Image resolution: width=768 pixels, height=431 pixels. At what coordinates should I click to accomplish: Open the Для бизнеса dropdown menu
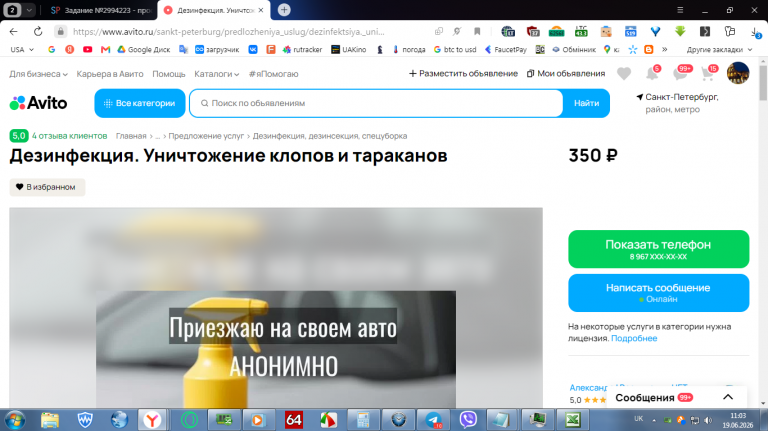pyautogui.click(x=38, y=74)
